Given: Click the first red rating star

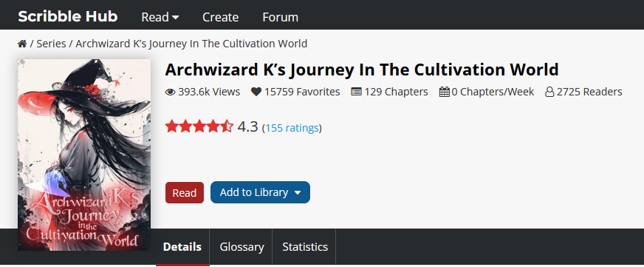Looking at the screenshot, I should tap(171, 126).
